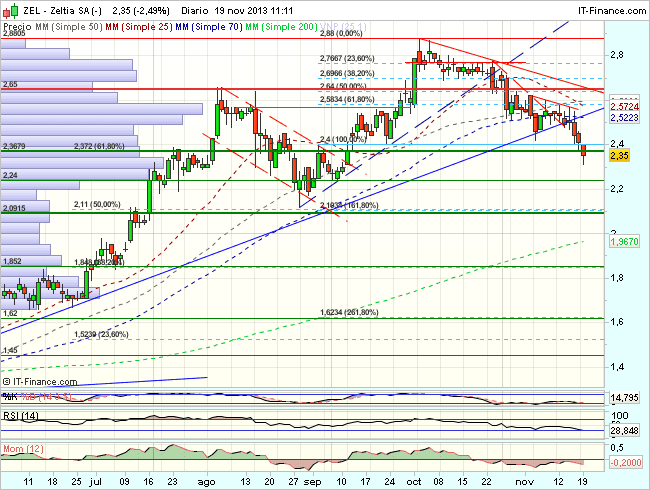Viewport: 650px width, 490px height.
Task: Click the ago month label on time axis
Action: coord(206,482)
